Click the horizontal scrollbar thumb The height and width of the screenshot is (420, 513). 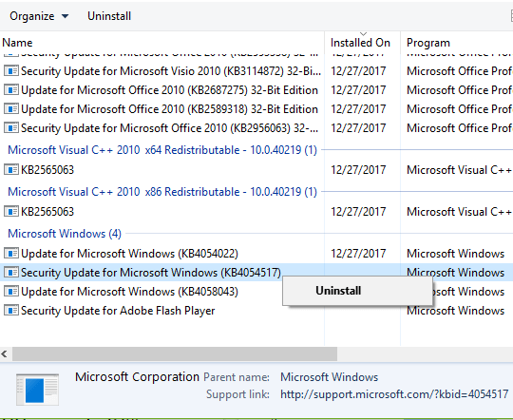(175, 353)
